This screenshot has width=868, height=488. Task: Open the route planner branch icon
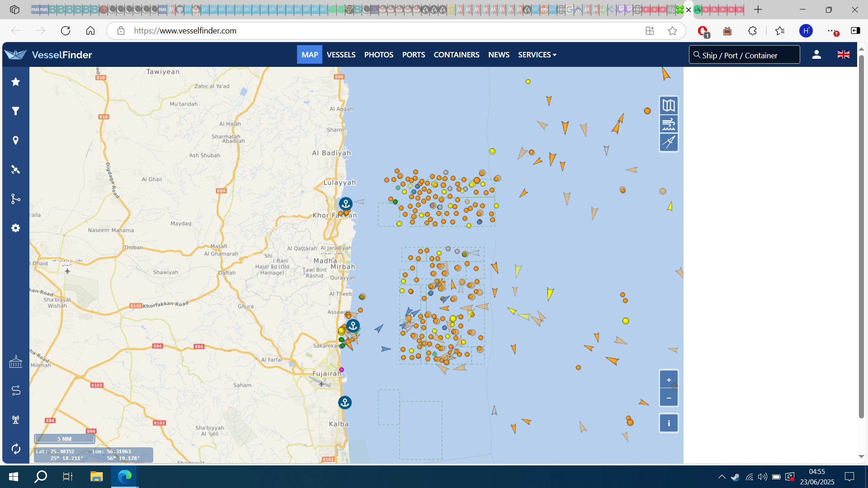(x=16, y=199)
